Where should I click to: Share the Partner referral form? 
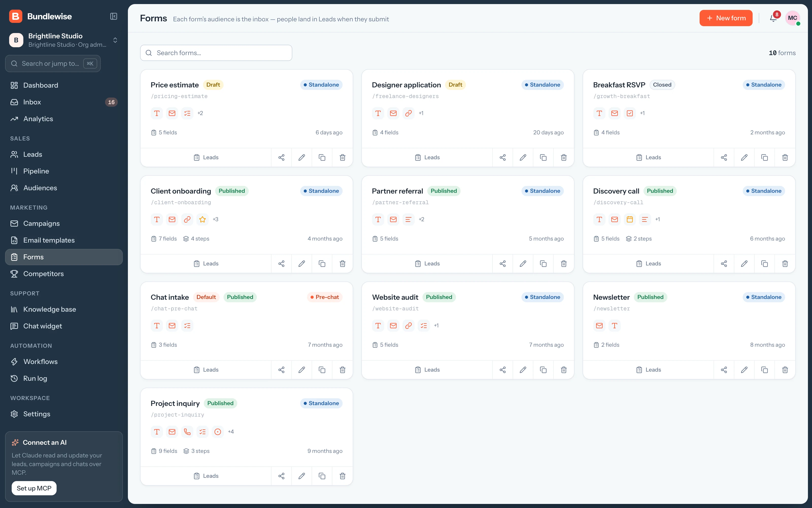coord(502,263)
